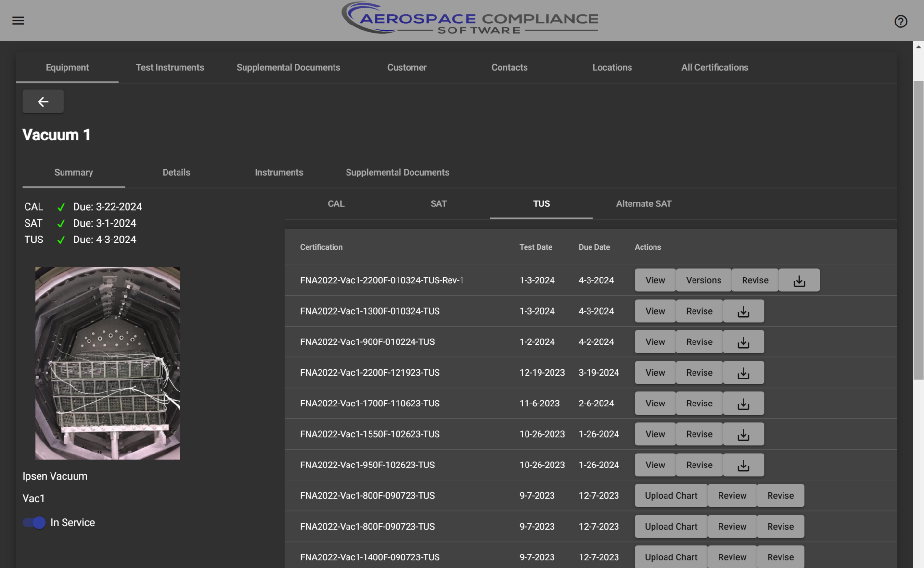Toggle the In Service switch
The height and width of the screenshot is (568, 924).
(34, 522)
